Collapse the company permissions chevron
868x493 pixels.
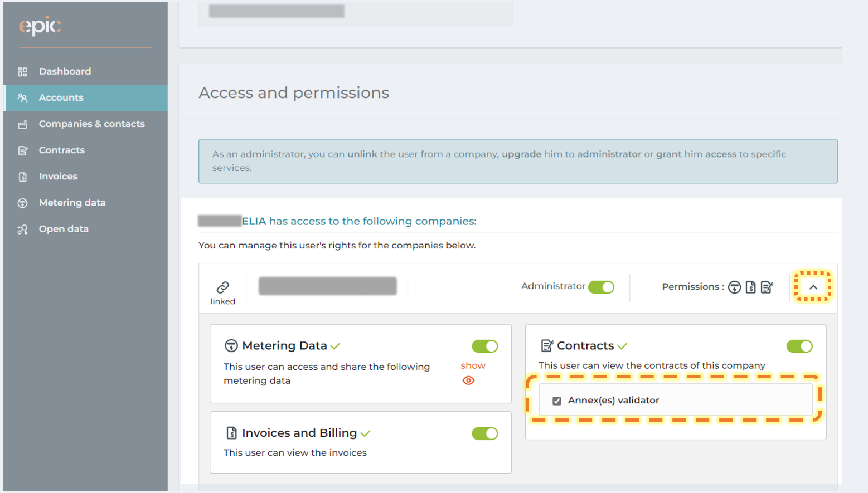[813, 287]
